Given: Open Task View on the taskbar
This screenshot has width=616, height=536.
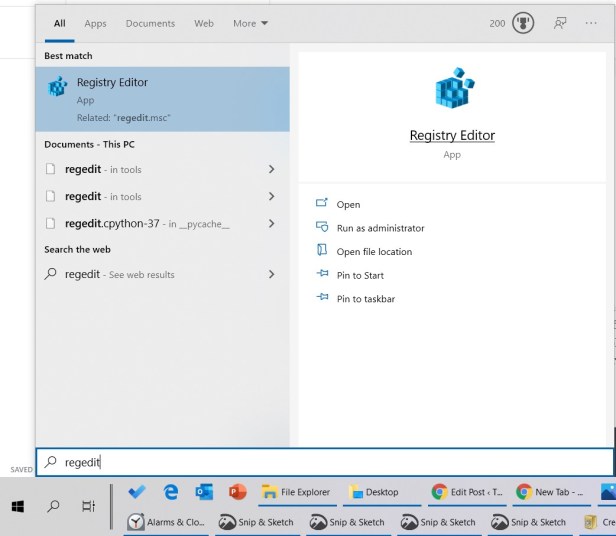Looking at the screenshot, I should coord(88,506).
